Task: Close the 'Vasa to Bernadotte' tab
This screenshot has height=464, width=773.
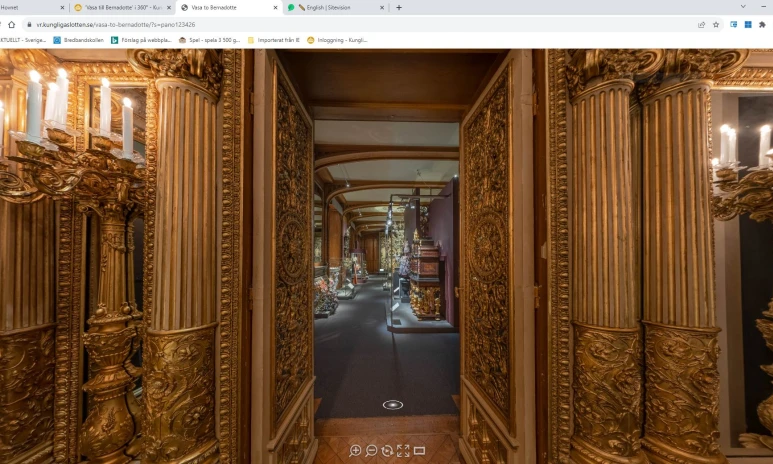Action: (275, 7)
